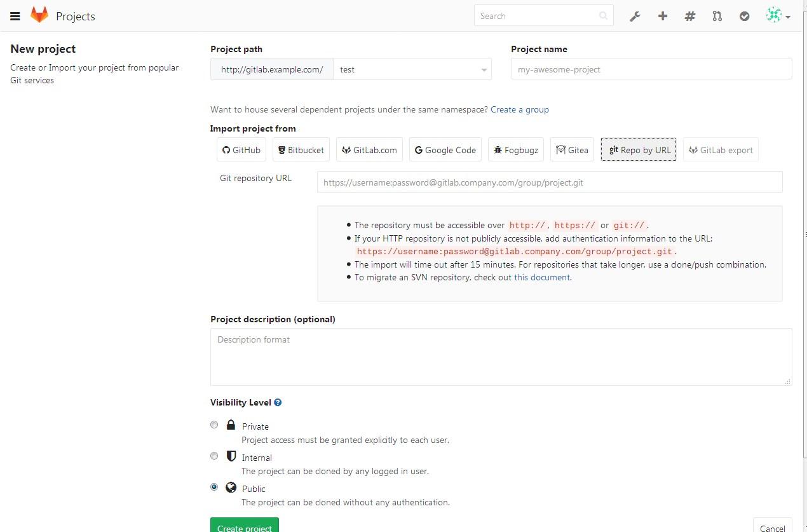
Task: Open the this document SVN link
Action: (542, 277)
